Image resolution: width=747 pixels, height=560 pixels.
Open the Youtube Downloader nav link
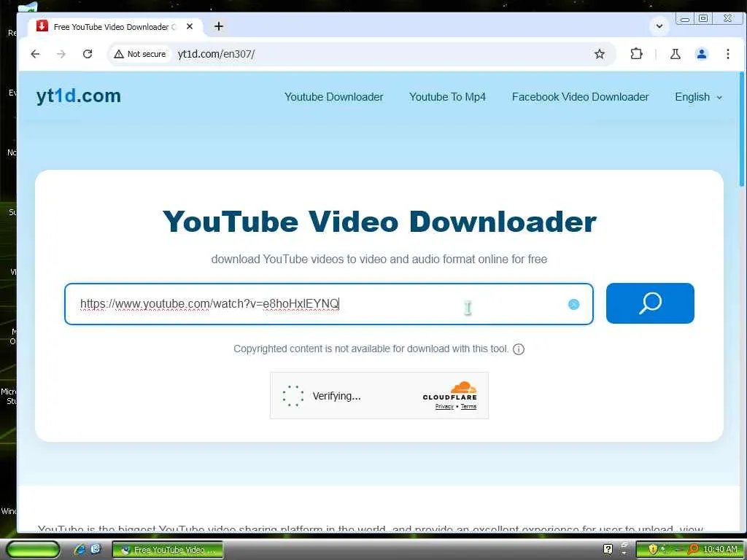333,97
